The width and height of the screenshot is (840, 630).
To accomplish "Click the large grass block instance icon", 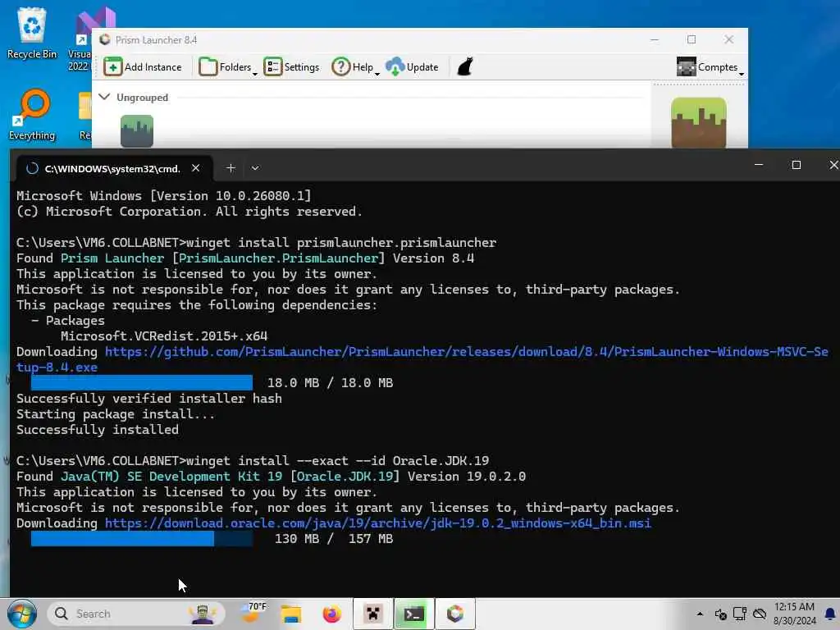I will tap(699, 123).
